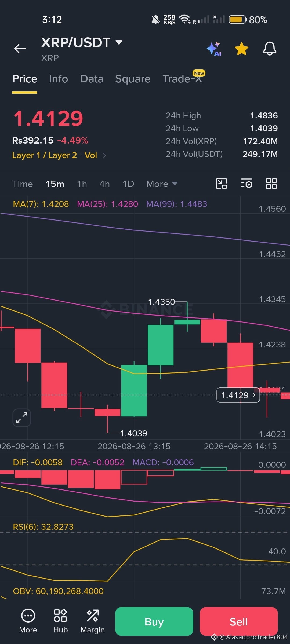290x644 pixels.
Task: Expand the More intervals dropdown
Action: click(162, 184)
